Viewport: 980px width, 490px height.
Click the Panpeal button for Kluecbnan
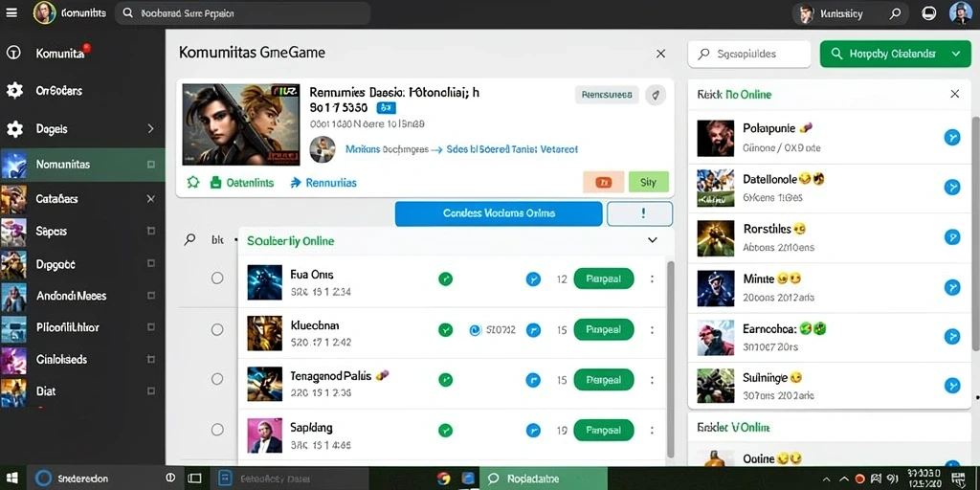tap(604, 329)
